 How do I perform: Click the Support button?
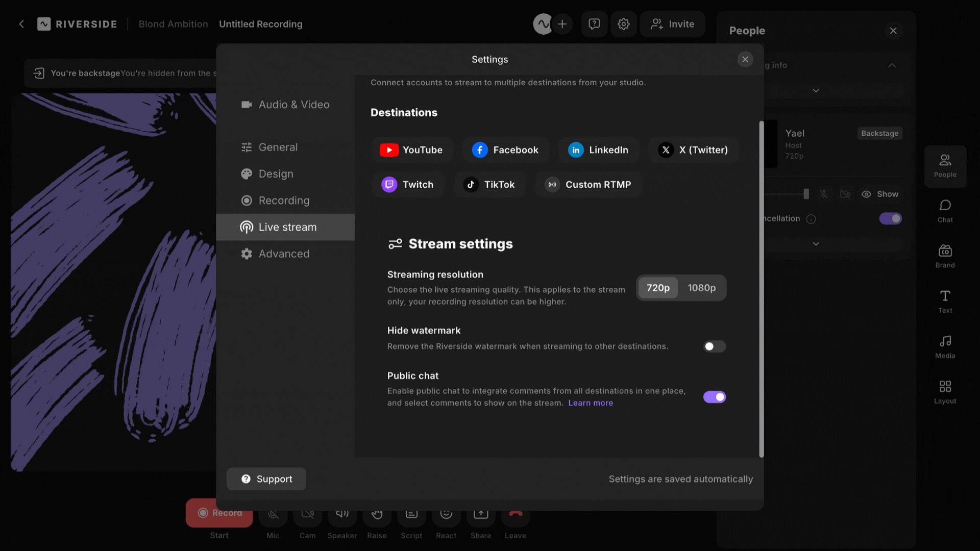point(266,479)
